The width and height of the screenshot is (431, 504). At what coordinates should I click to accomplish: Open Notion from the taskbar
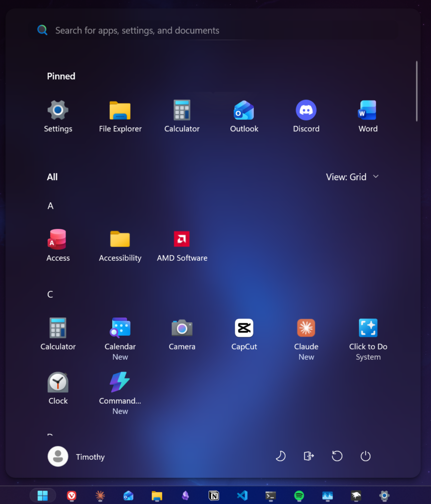tap(214, 496)
